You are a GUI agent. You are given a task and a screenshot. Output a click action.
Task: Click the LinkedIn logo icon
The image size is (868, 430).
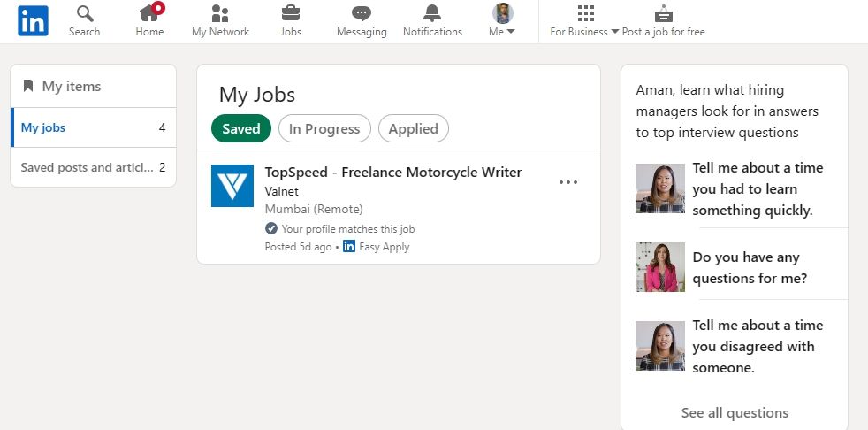tap(33, 20)
